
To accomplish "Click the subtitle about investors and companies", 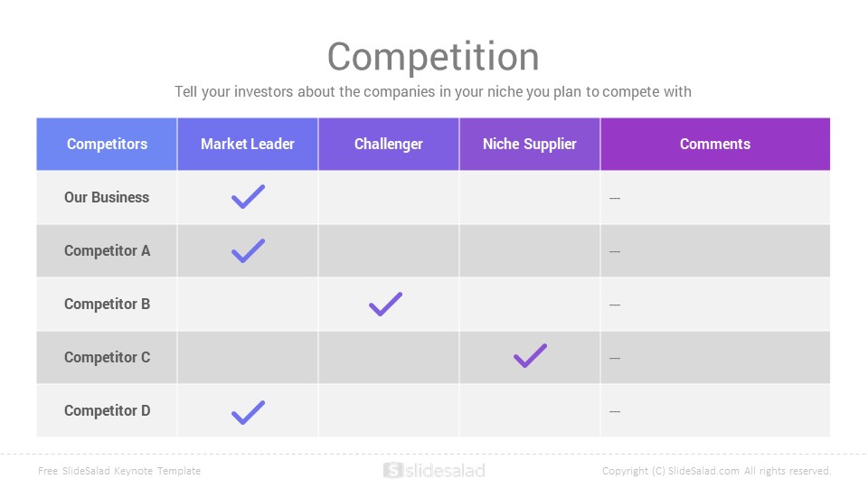I will click(x=433, y=91).
